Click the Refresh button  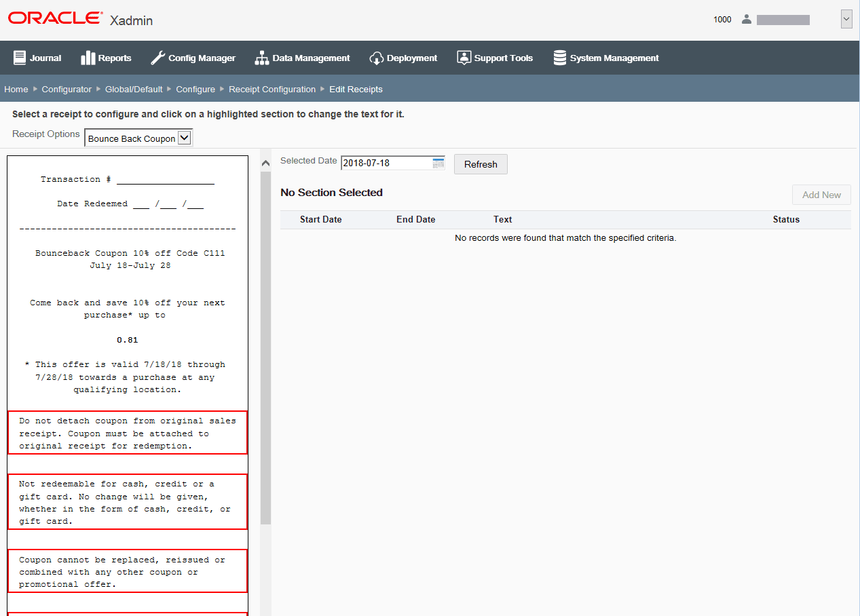point(481,163)
